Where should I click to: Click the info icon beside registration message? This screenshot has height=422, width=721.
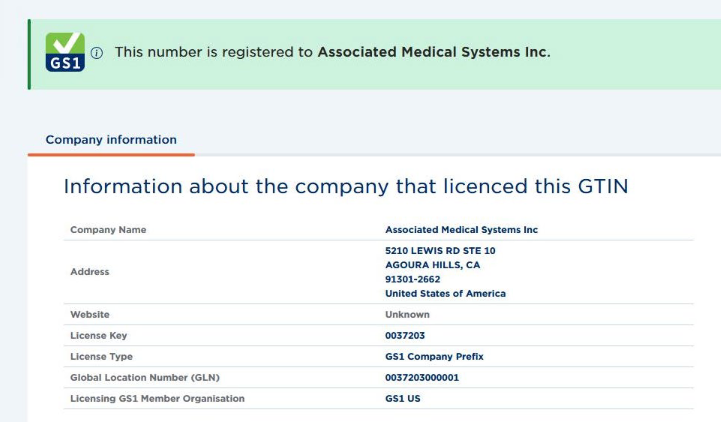pos(97,53)
